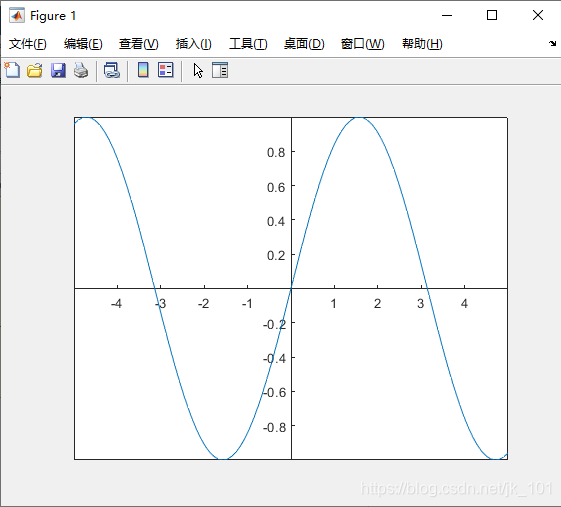
Task: Click the -1 x-axis tick label
Action: tap(247, 304)
